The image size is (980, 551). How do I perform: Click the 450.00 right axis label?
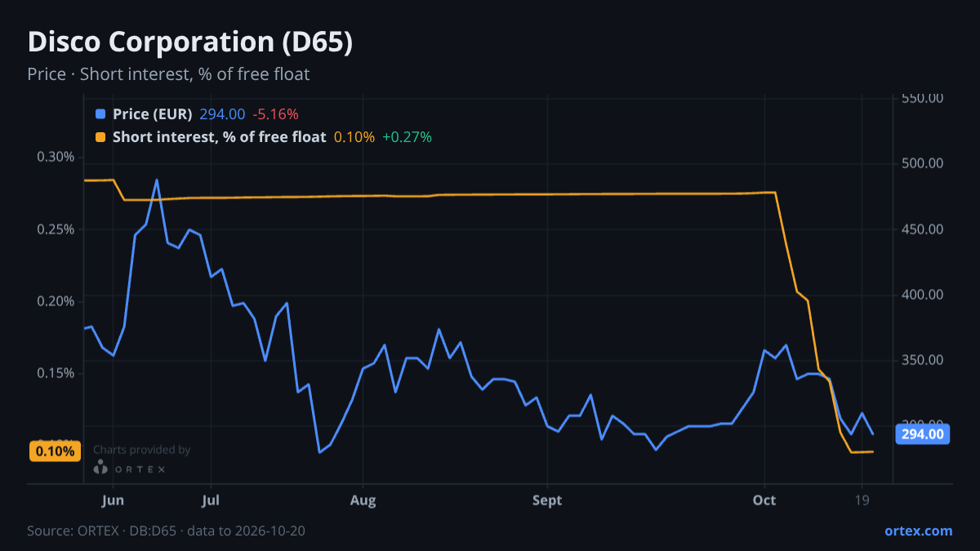point(923,229)
